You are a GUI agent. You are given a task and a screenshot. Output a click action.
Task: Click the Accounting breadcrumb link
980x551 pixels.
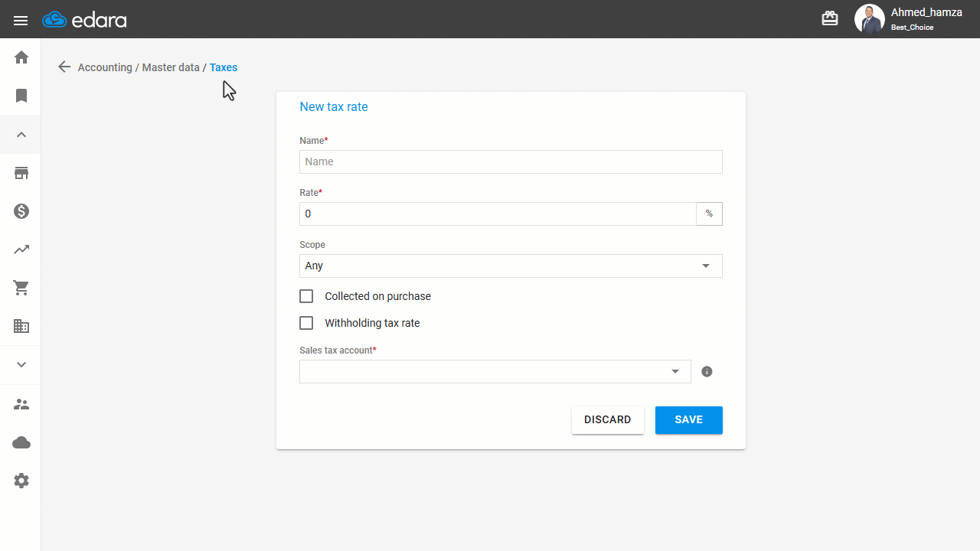click(x=105, y=67)
